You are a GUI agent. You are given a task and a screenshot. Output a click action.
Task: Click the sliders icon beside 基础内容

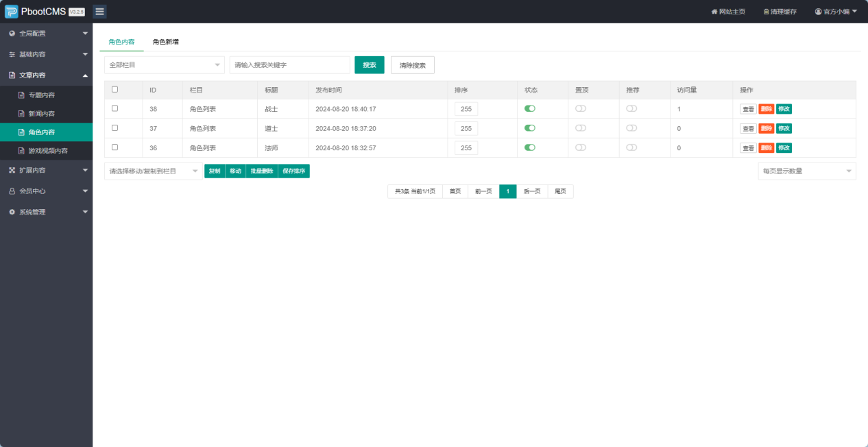tap(12, 54)
